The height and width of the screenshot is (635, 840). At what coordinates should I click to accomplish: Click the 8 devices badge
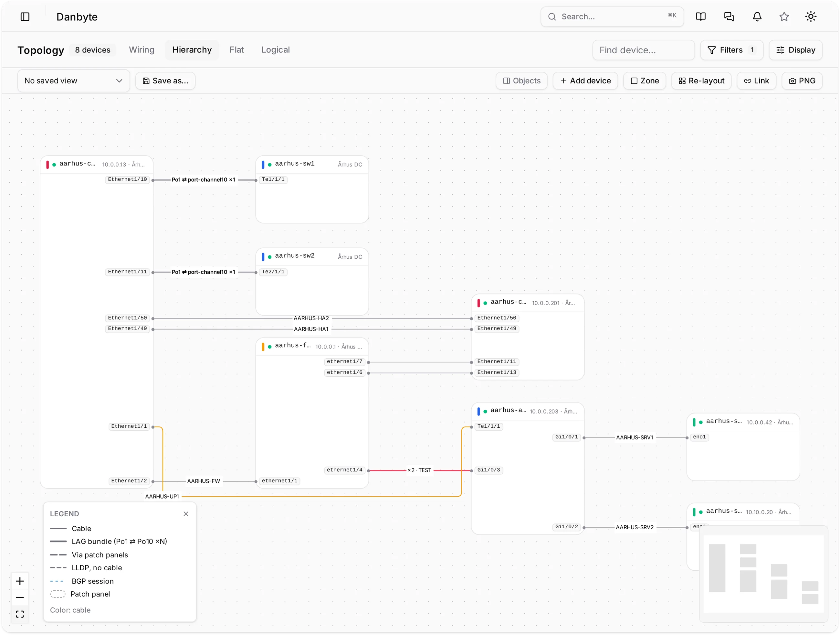tap(93, 50)
